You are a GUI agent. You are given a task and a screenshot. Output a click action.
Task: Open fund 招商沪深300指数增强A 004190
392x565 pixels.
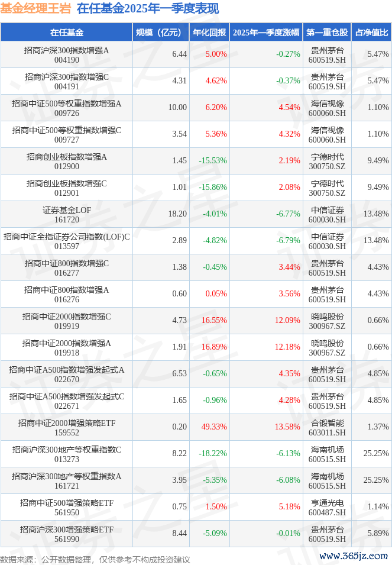66,54
